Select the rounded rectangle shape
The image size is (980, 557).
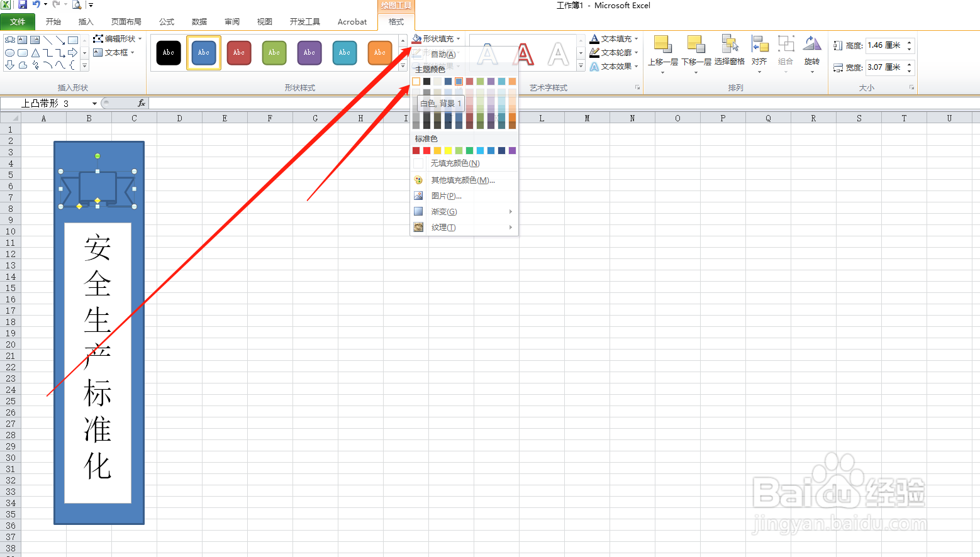(x=23, y=53)
